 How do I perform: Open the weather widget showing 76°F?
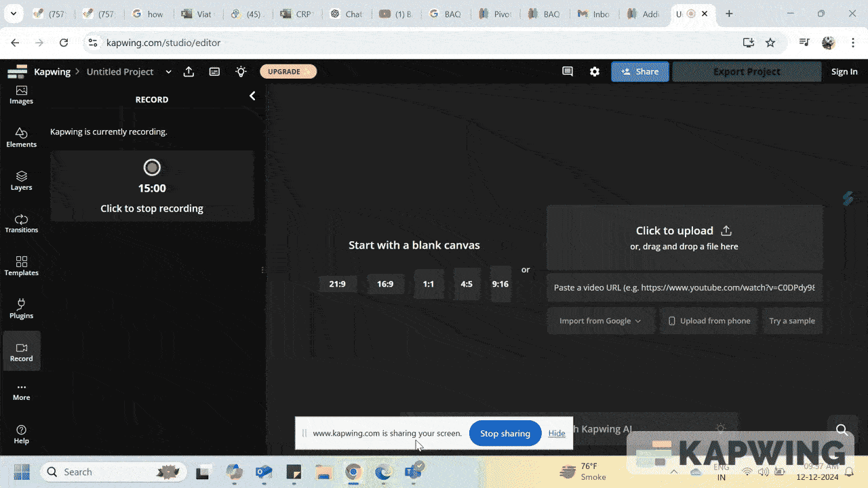point(583,472)
